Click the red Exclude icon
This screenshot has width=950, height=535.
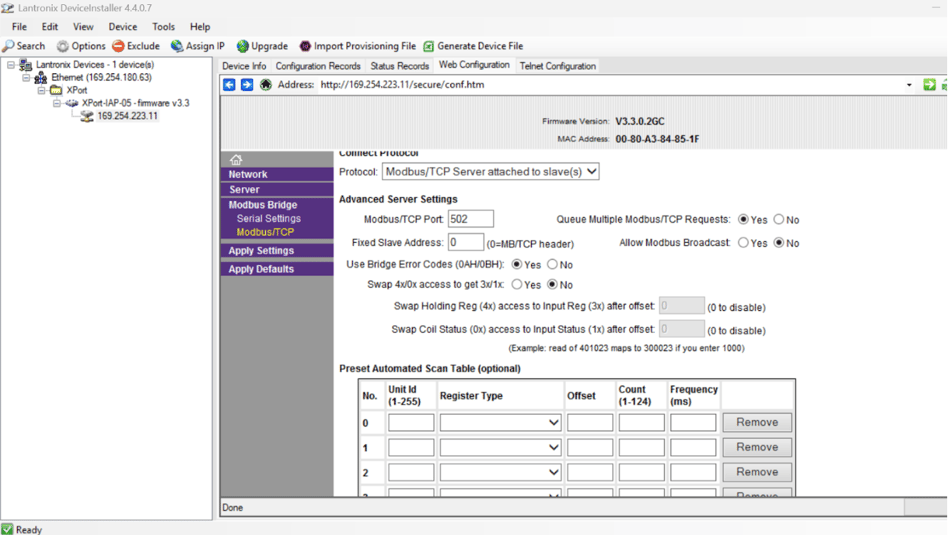[x=118, y=46]
